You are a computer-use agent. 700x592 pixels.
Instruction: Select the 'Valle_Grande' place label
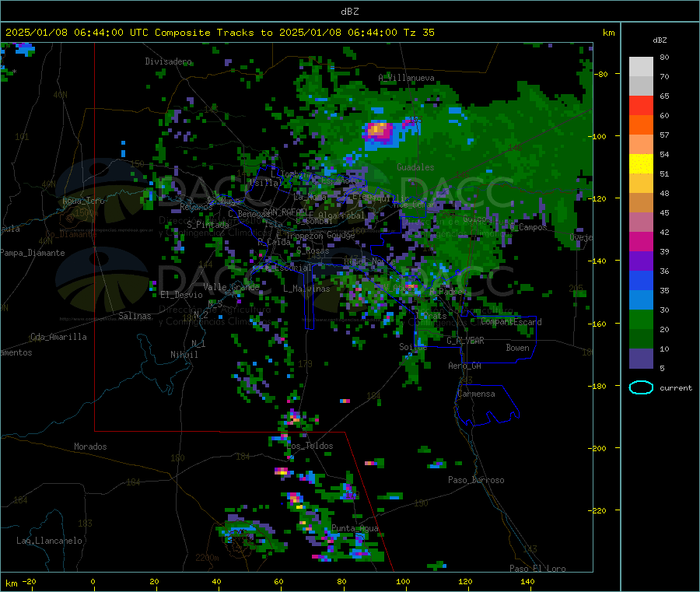(x=231, y=286)
